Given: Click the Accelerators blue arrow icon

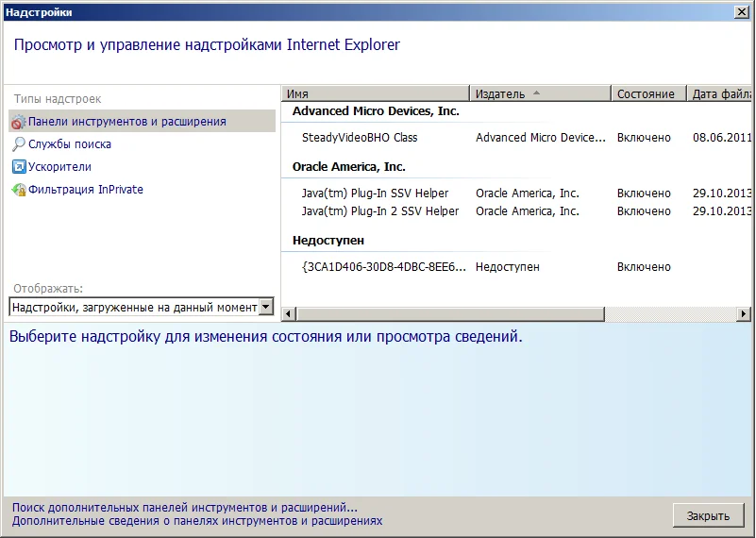Looking at the screenshot, I should tap(18, 167).
